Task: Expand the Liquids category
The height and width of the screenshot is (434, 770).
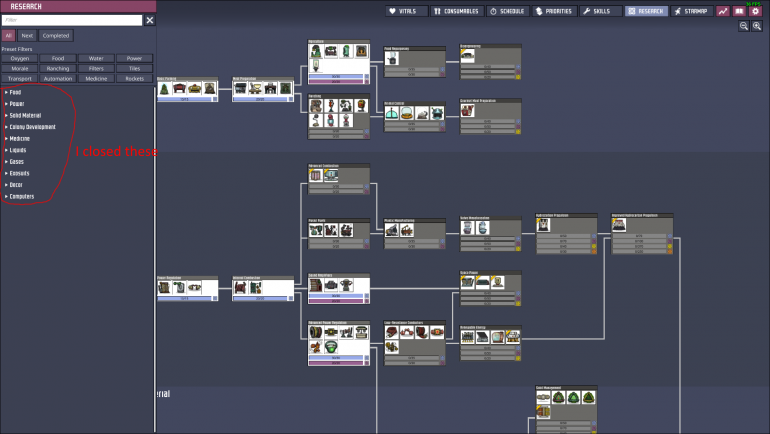Action: click(x=15, y=150)
